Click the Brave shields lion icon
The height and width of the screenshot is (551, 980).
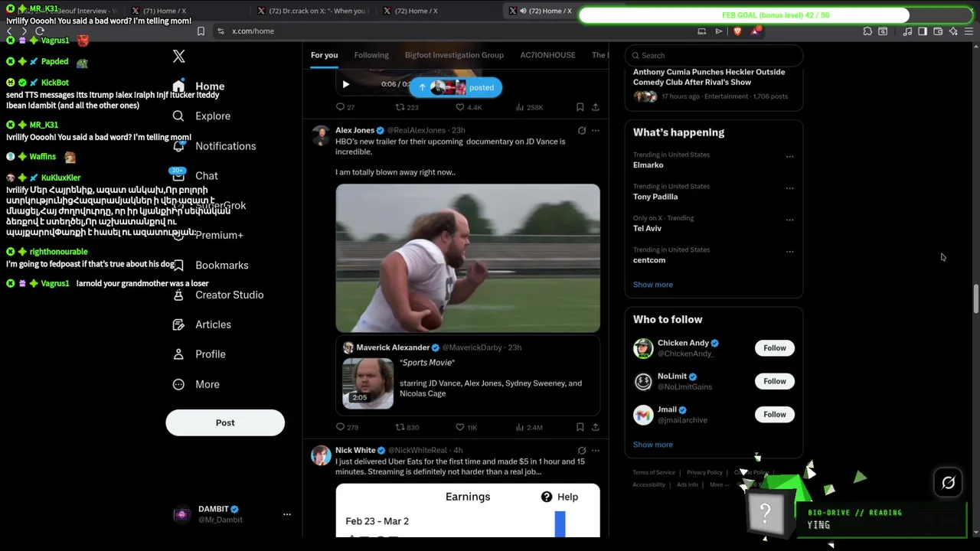pos(737,31)
